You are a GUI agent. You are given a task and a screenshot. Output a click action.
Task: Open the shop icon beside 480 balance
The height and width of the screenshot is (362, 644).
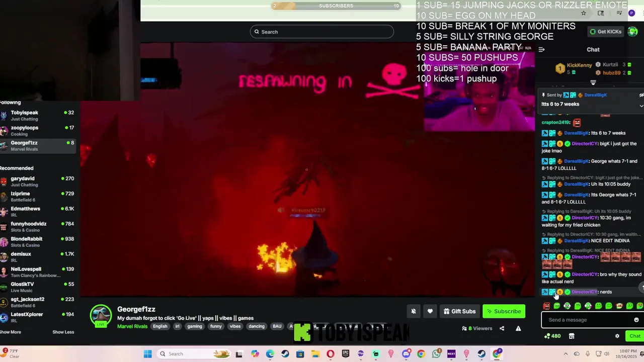572,336
